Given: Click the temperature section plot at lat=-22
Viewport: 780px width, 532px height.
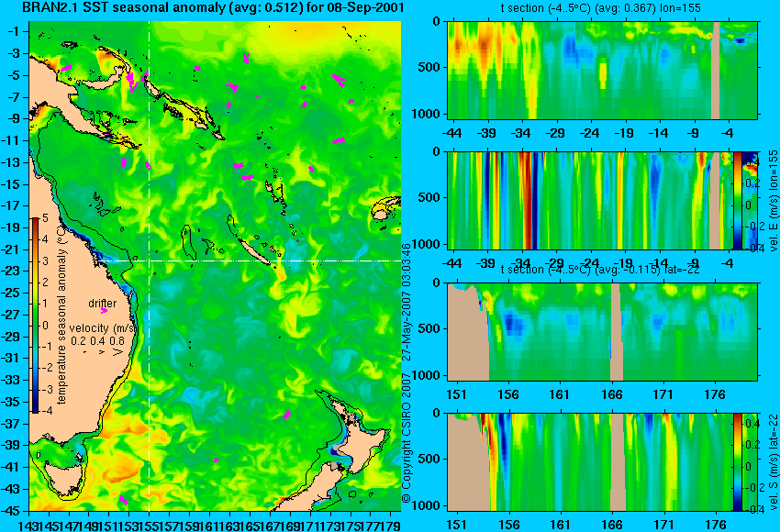Looking at the screenshot, I should [603, 332].
